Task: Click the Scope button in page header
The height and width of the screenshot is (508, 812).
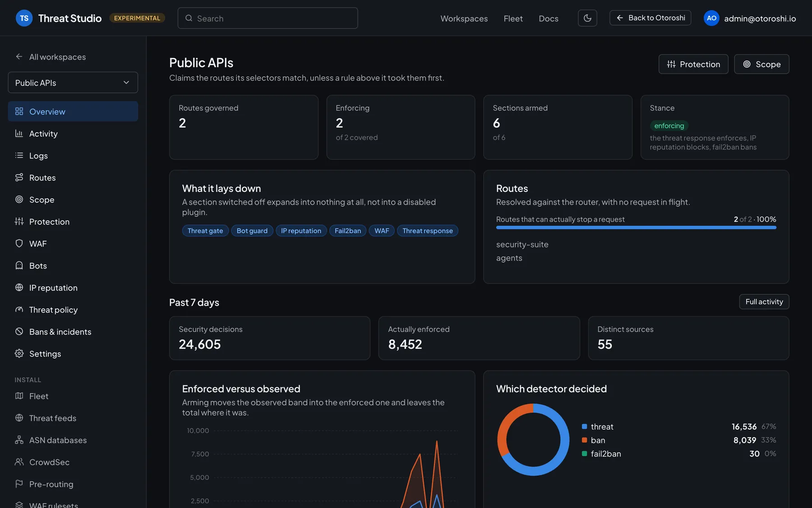Action: point(761,64)
